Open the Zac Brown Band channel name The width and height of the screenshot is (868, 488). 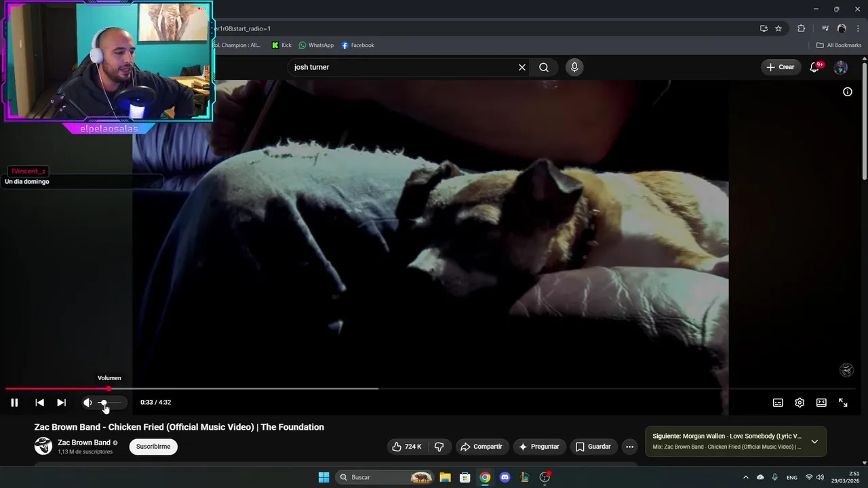84,443
